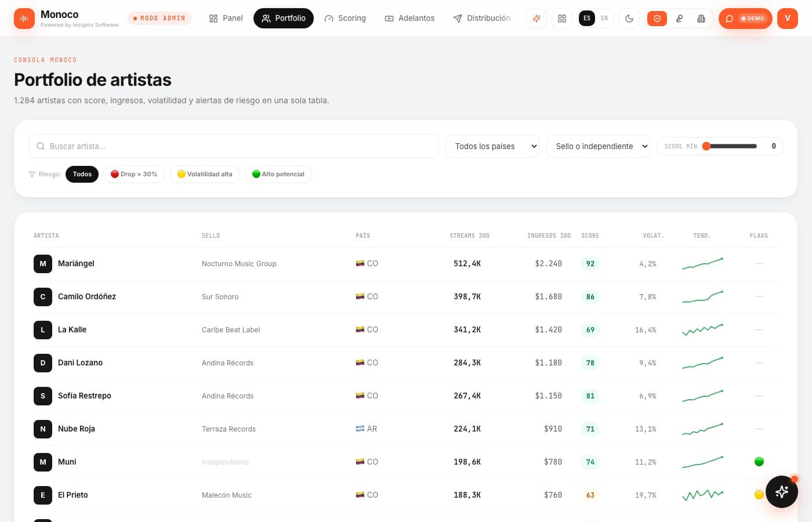Toggle Drop > 30% risk filter
This screenshot has width=812, height=522.
pyautogui.click(x=134, y=174)
